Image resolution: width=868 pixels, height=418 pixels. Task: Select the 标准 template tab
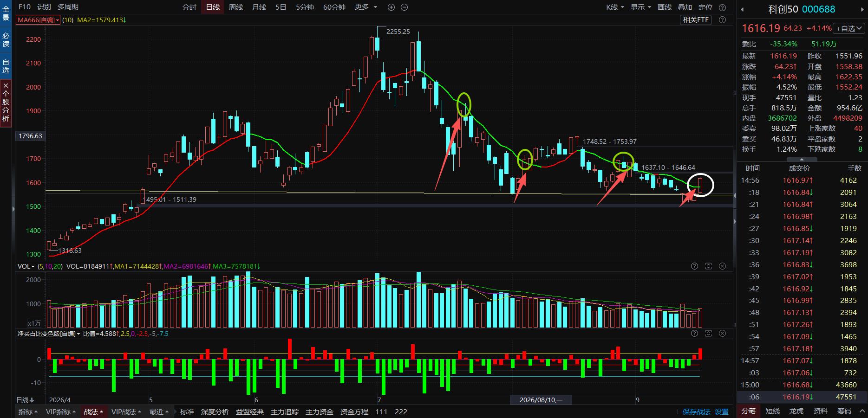click(x=187, y=412)
